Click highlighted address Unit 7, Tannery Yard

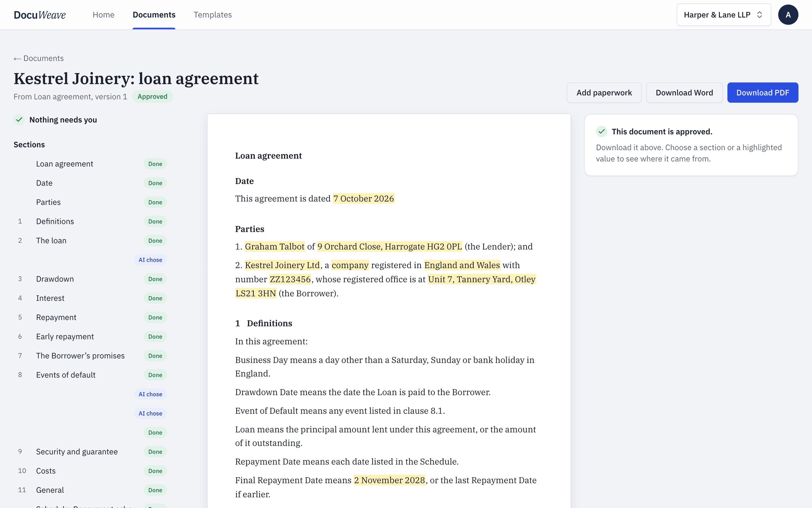tap(482, 280)
